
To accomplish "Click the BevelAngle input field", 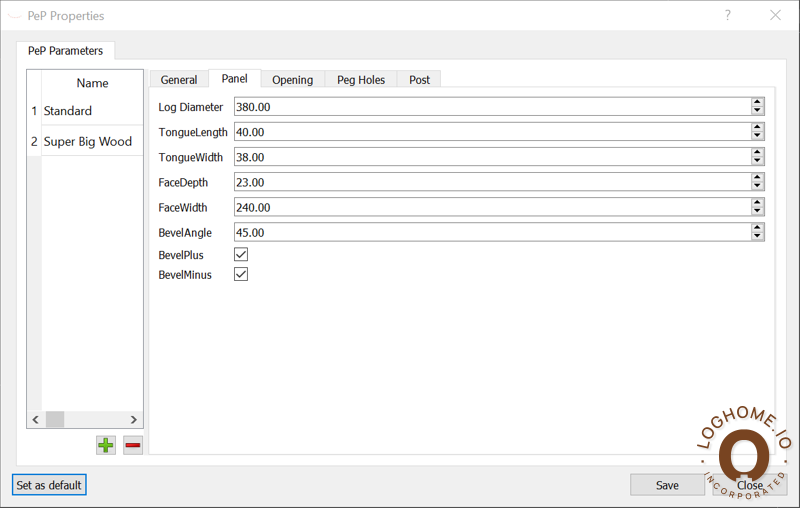I will (x=492, y=232).
